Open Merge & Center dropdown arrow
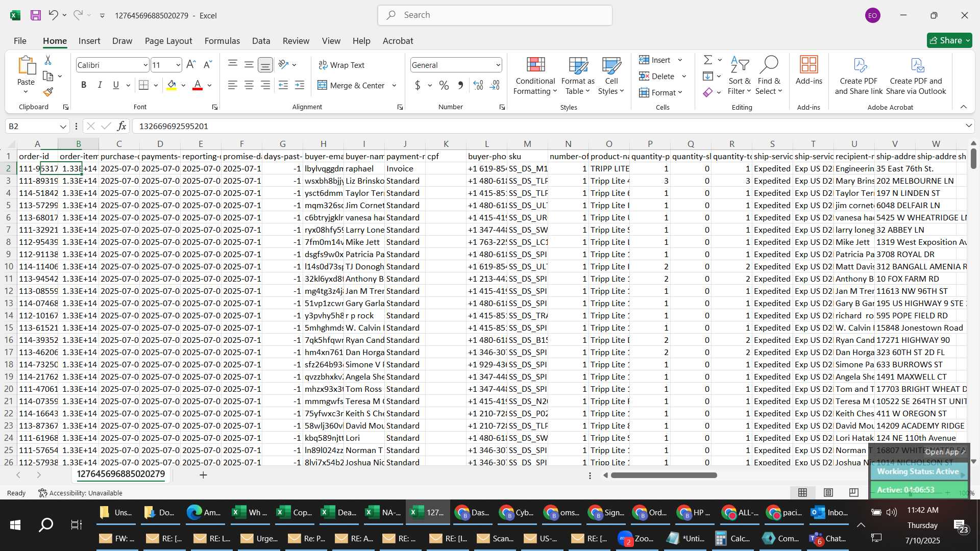Screen dimensions: 980x551 394,86
